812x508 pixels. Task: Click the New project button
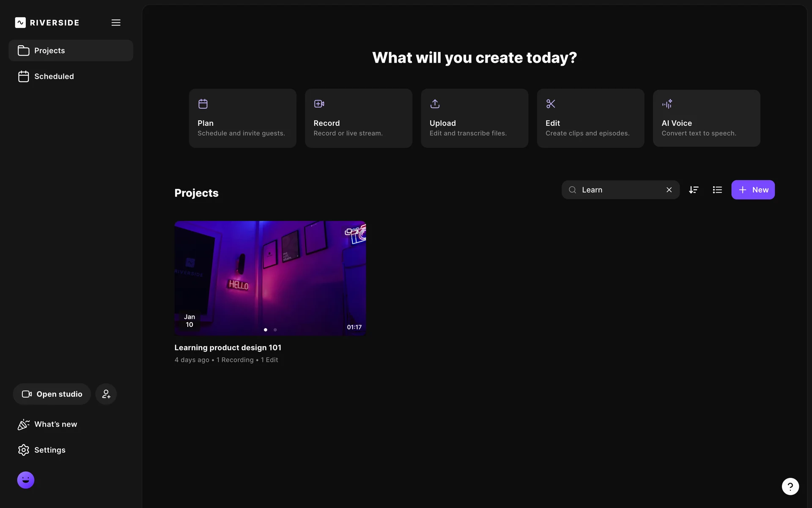(753, 190)
